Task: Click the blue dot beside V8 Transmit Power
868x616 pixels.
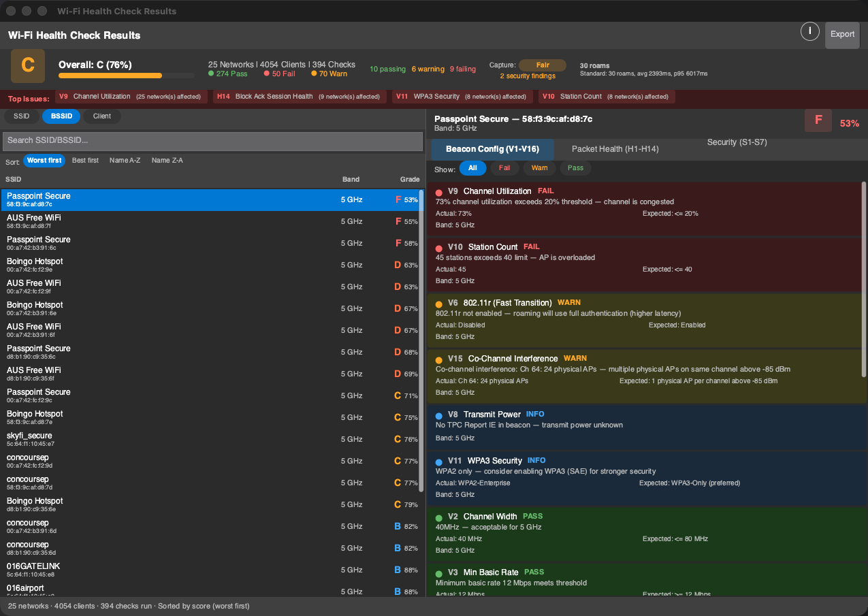Action: 439,415
